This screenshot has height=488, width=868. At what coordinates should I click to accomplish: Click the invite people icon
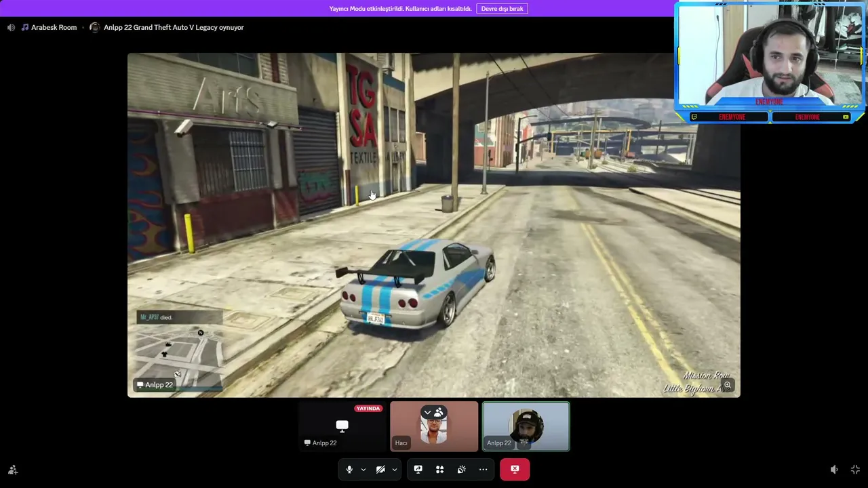13,470
